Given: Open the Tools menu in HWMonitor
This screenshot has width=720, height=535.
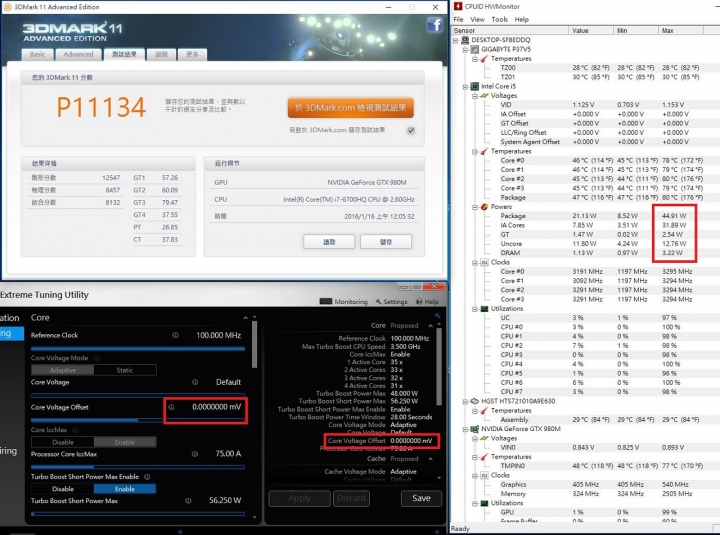Looking at the screenshot, I should pyautogui.click(x=500, y=19).
